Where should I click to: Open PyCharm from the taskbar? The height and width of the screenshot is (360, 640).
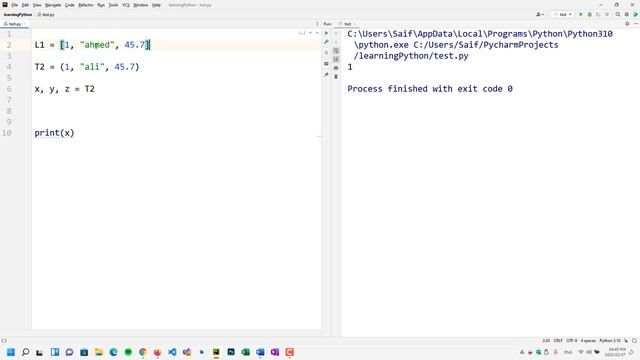[x=216, y=352]
